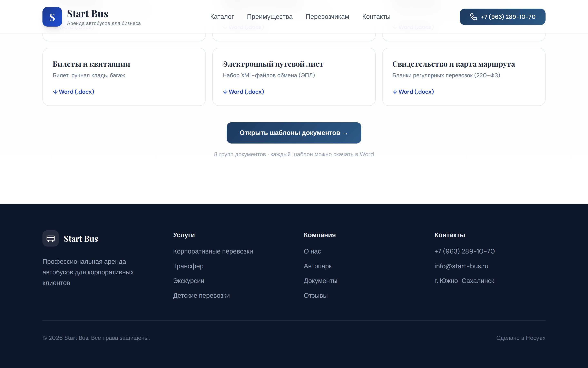Image resolution: width=588 pixels, height=368 pixels.
Task: Click Открыть шаблоны документов button
Action: (294, 133)
